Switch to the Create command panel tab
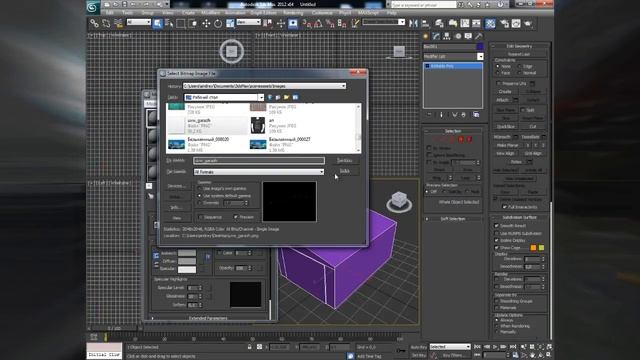The image size is (640, 360). 426,36
